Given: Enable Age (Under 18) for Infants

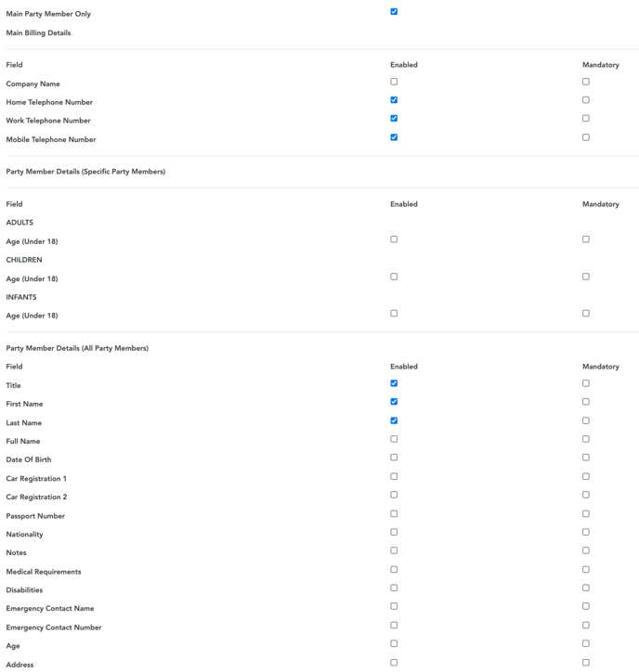Looking at the screenshot, I should pyautogui.click(x=394, y=314).
